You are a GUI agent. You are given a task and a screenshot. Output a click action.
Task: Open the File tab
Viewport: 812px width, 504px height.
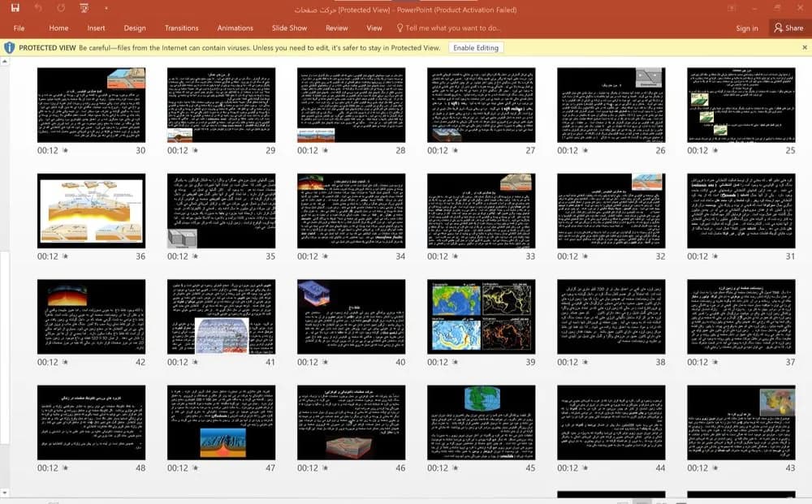[19, 28]
